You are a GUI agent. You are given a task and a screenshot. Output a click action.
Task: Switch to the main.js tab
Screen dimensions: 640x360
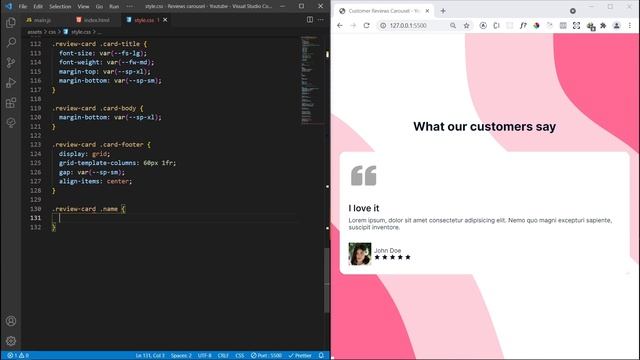(46, 20)
